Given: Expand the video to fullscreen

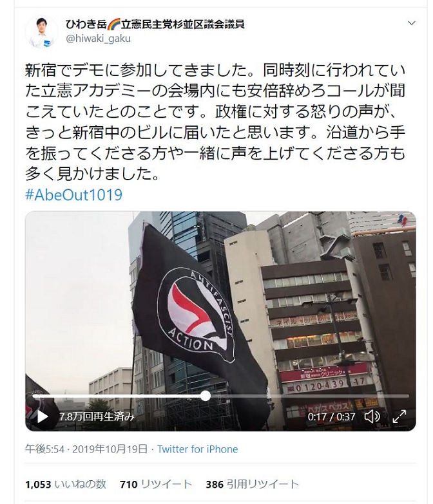Looking at the screenshot, I should pos(399,416).
